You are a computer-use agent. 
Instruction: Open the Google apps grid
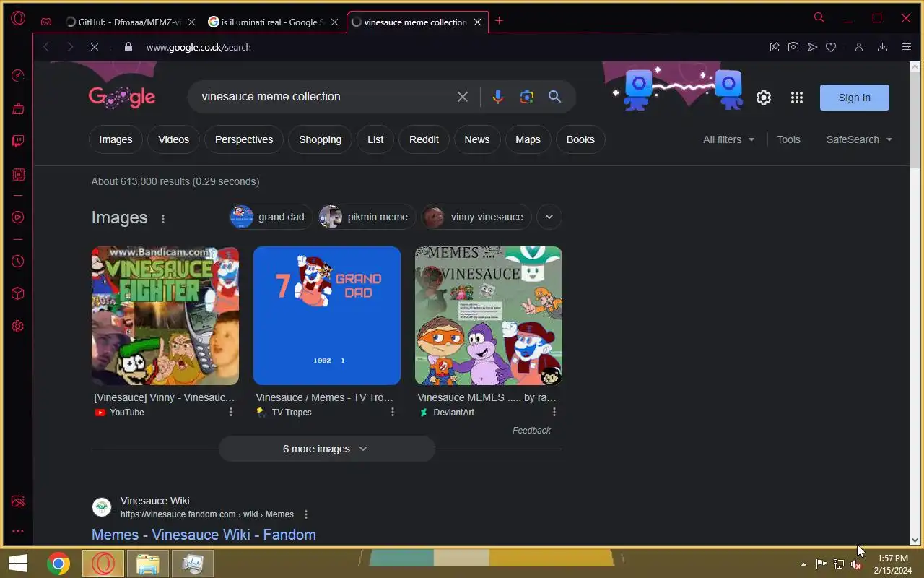(797, 98)
